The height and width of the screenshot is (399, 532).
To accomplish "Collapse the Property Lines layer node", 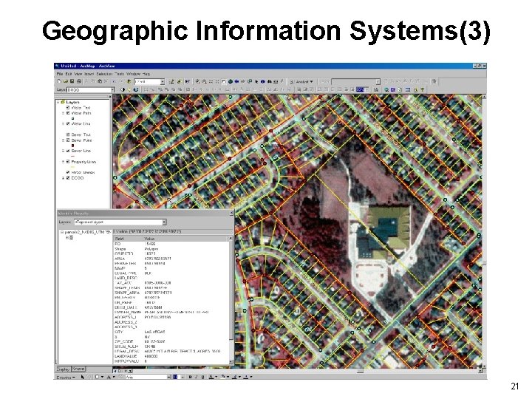I will 63,162.
